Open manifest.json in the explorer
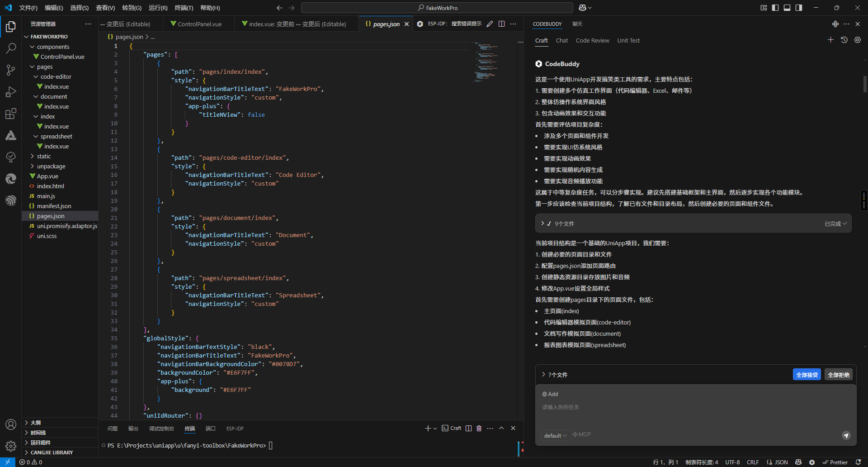Viewport: 868px width, 467px height. coord(54,206)
